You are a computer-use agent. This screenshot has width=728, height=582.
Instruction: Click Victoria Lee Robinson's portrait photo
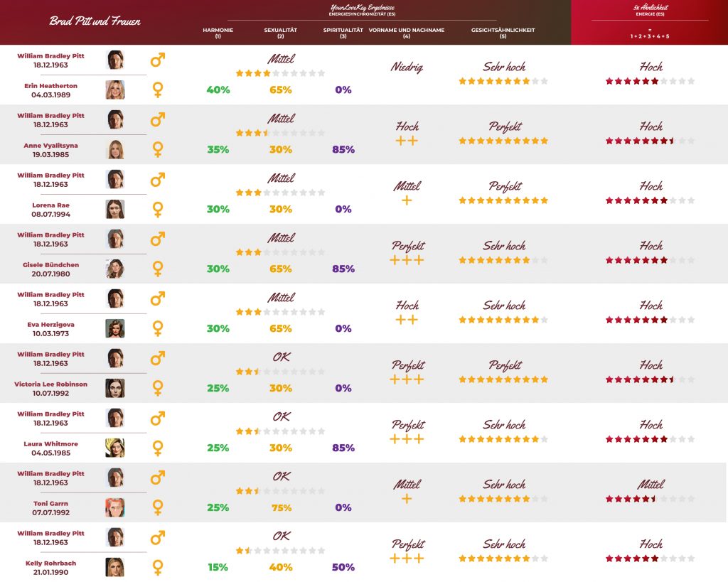click(x=115, y=388)
